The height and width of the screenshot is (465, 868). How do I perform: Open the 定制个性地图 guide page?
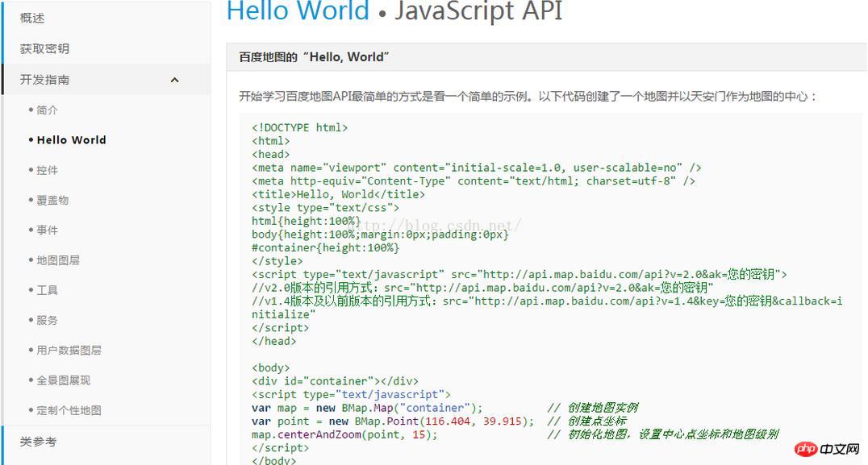tap(69, 410)
